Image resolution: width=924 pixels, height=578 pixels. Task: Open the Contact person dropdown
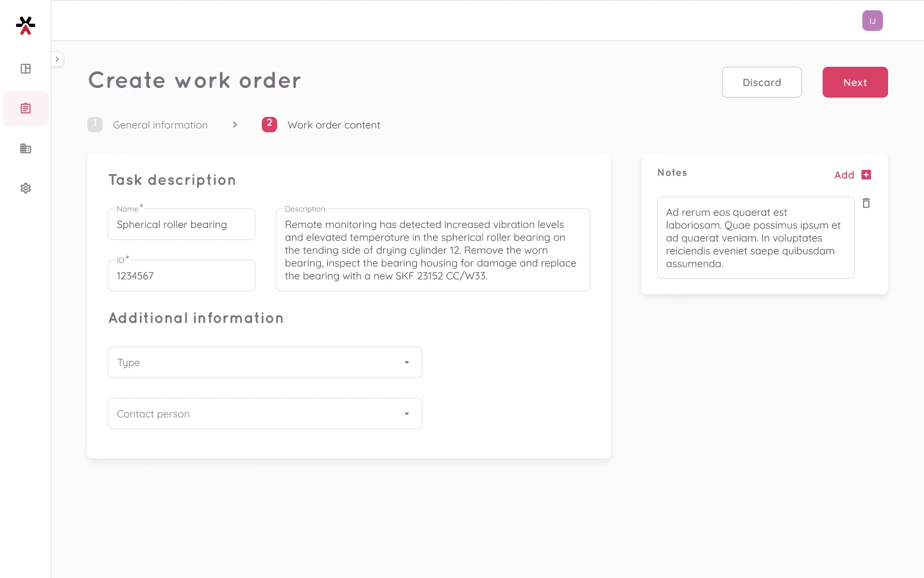pyautogui.click(x=265, y=414)
